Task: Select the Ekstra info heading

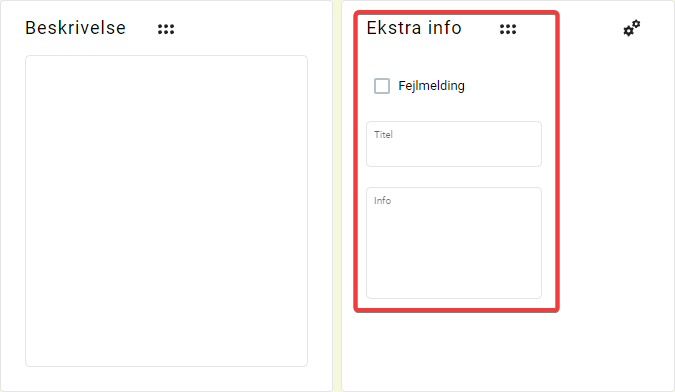Action: 414,28
